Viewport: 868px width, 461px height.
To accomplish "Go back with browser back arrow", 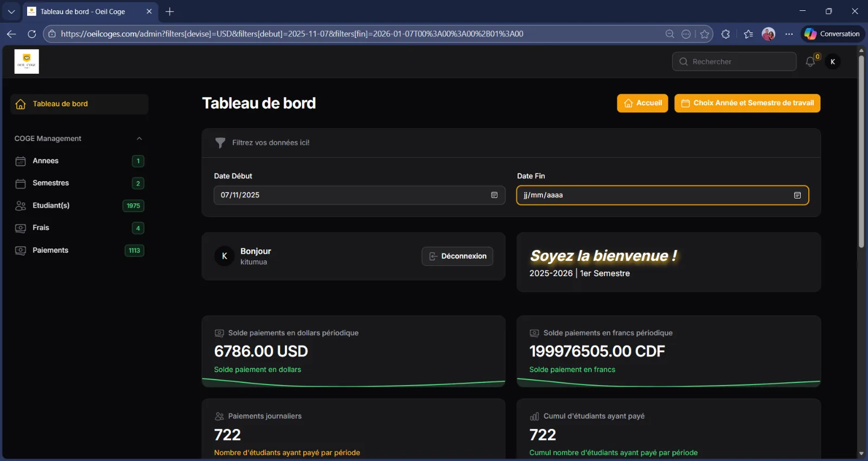I will 11,34.
